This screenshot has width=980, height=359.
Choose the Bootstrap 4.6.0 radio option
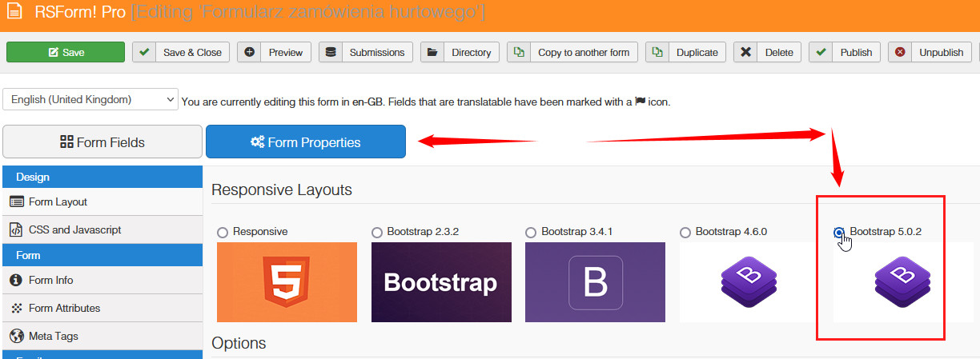[x=685, y=232]
